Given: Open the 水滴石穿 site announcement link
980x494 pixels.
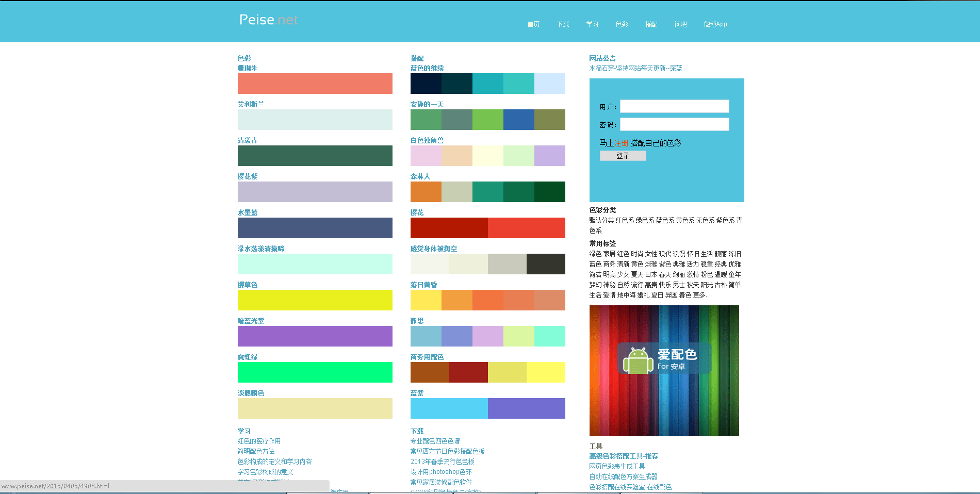Looking at the screenshot, I should tap(635, 68).
